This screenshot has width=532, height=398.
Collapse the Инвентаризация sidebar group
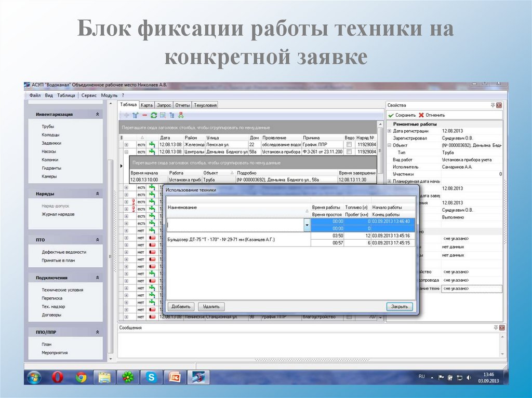pyautogui.click(x=97, y=114)
